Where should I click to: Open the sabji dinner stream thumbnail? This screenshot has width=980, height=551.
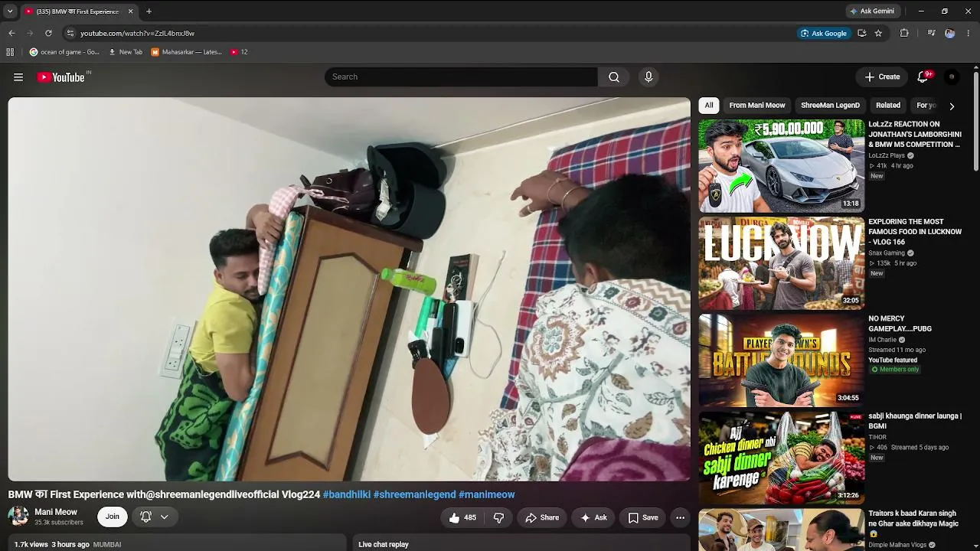782,457
